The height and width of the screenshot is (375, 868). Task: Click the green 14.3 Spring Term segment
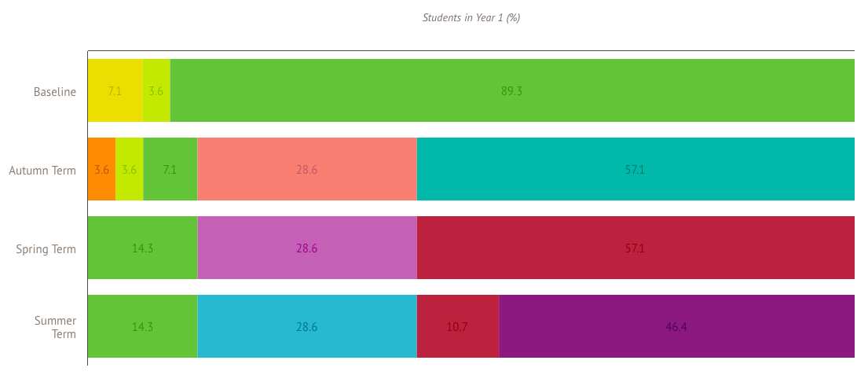tap(142, 248)
